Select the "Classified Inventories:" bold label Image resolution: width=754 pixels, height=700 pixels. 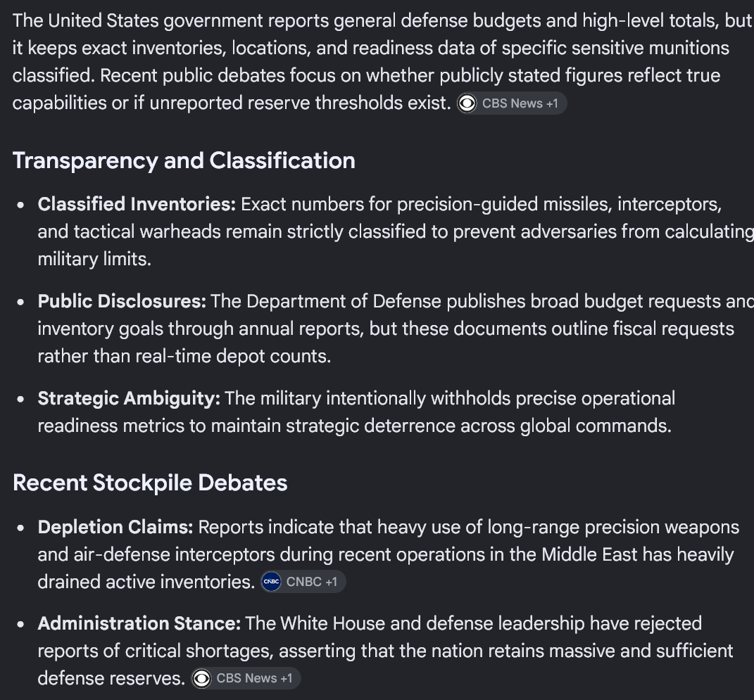pyautogui.click(x=137, y=204)
